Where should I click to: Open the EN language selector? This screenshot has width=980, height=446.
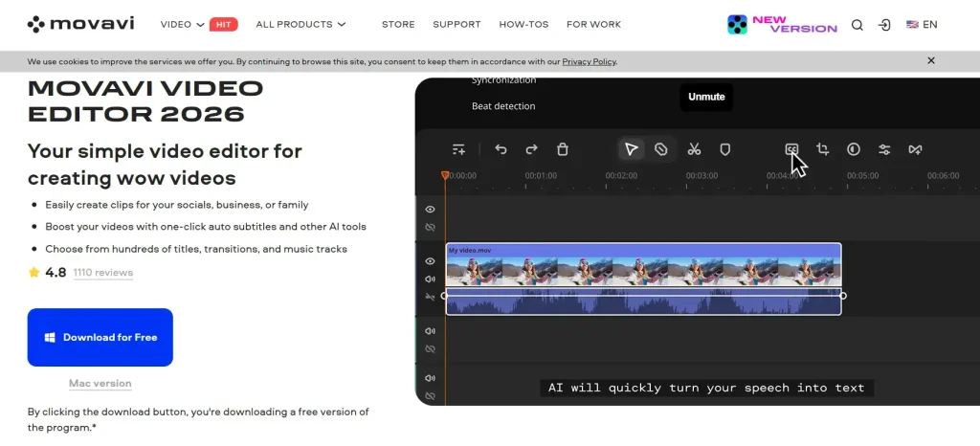point(922,25)
